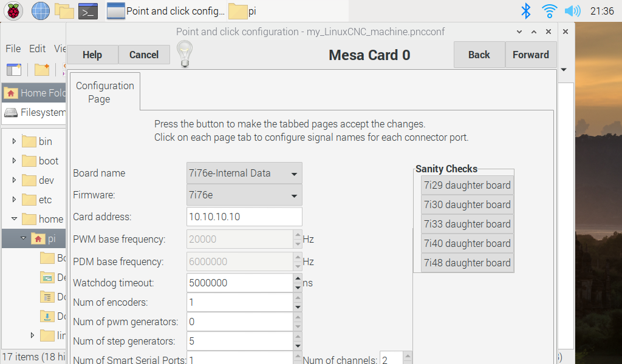Select the etc folder in tree

37,200
